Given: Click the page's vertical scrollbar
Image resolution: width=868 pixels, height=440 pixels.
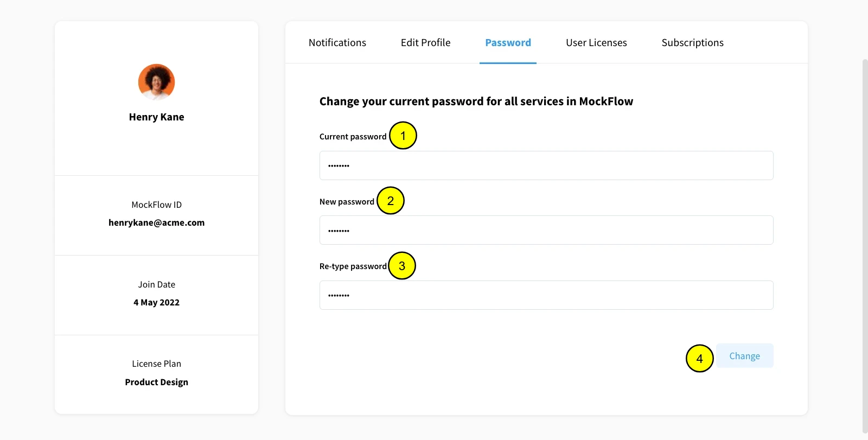Looking at the screenshot, I should point(865,247).
